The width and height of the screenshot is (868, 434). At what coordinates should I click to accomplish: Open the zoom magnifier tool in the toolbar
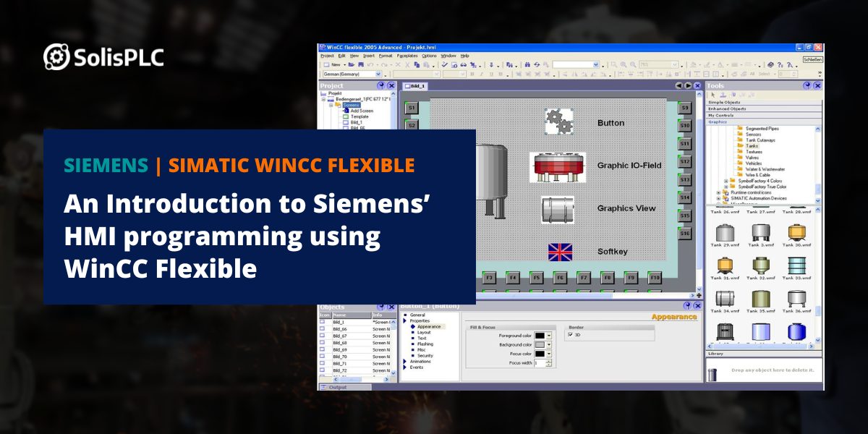[624, 64]
